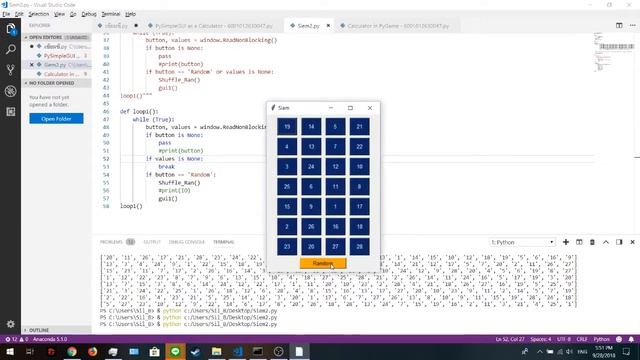The image size is (640, 360).
Task: Switch to the Problems panel tab
Action: pyautogui.click(x=117, y=242)
